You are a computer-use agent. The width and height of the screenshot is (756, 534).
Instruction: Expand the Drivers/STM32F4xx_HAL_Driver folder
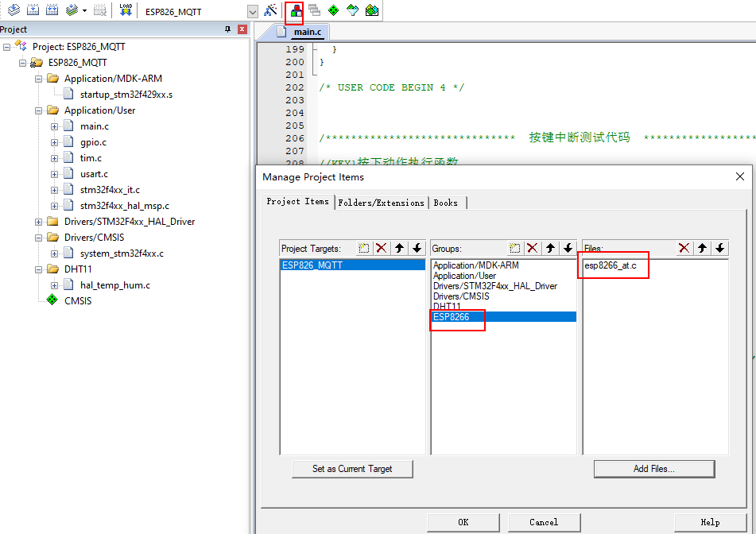[x=39, y=222]
